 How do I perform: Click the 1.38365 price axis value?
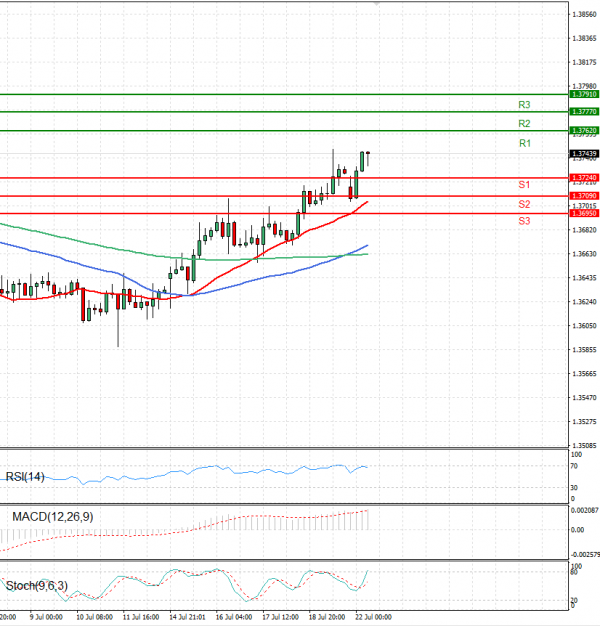pos(584,38)
